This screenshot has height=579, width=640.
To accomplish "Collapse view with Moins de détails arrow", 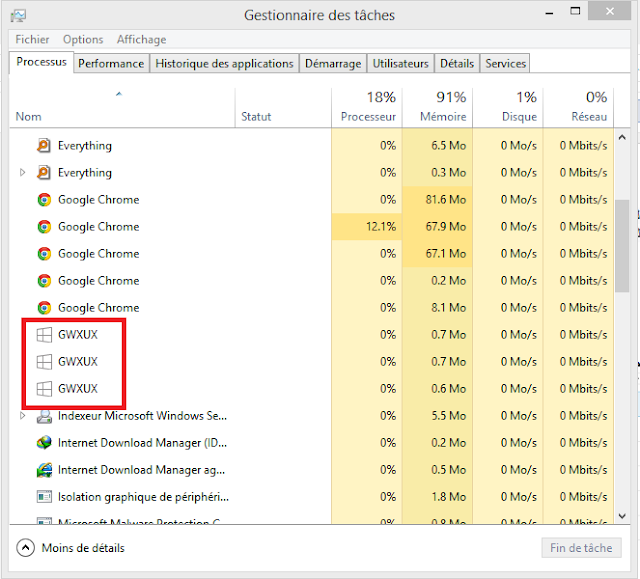I will [25, 548].
